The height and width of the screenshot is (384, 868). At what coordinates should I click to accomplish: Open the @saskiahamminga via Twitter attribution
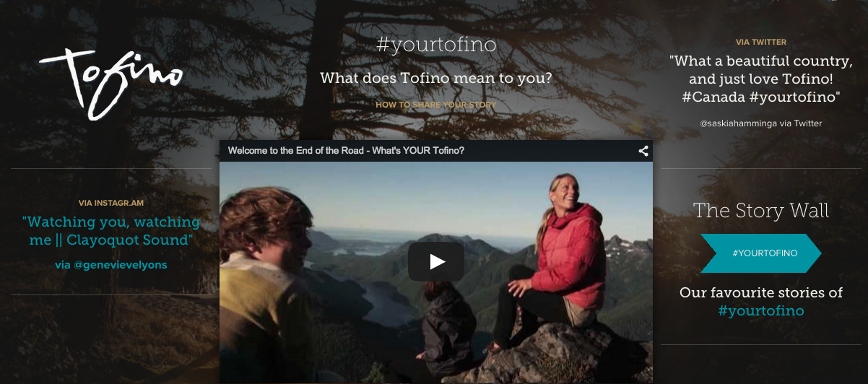click(760, 123)
